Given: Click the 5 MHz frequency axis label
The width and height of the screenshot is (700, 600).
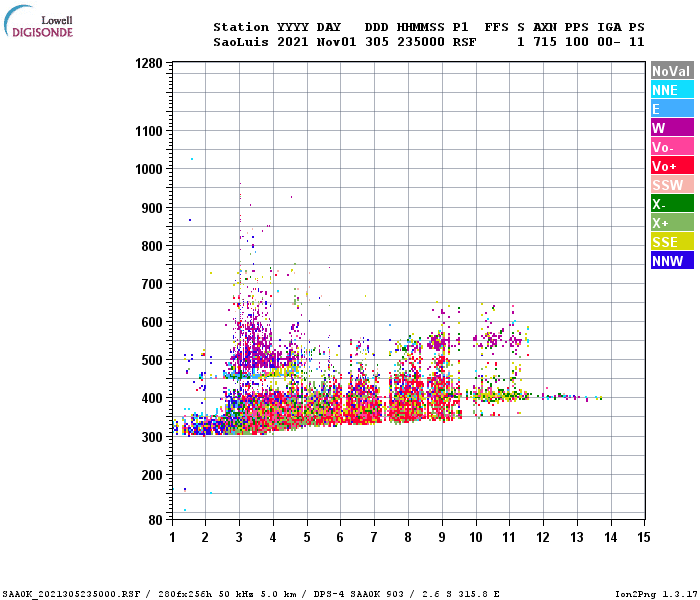Looking at the screenshot, I should pos(307,537).
